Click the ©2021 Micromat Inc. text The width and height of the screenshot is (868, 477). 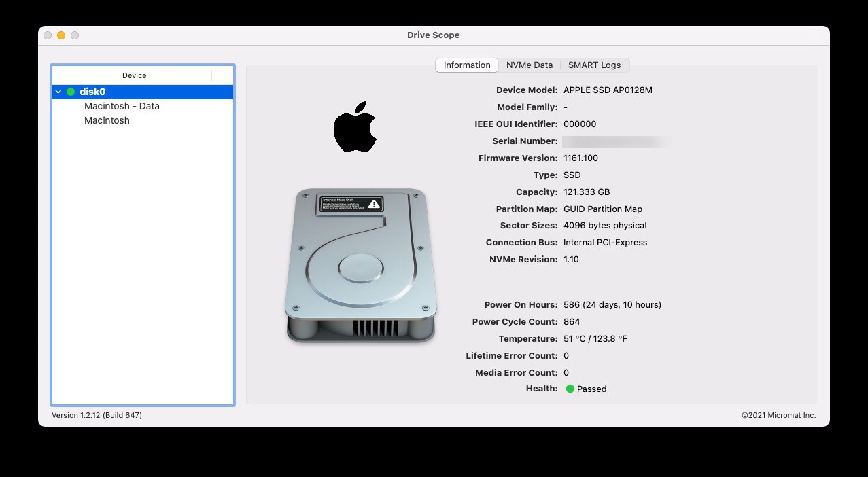point(778,415)
